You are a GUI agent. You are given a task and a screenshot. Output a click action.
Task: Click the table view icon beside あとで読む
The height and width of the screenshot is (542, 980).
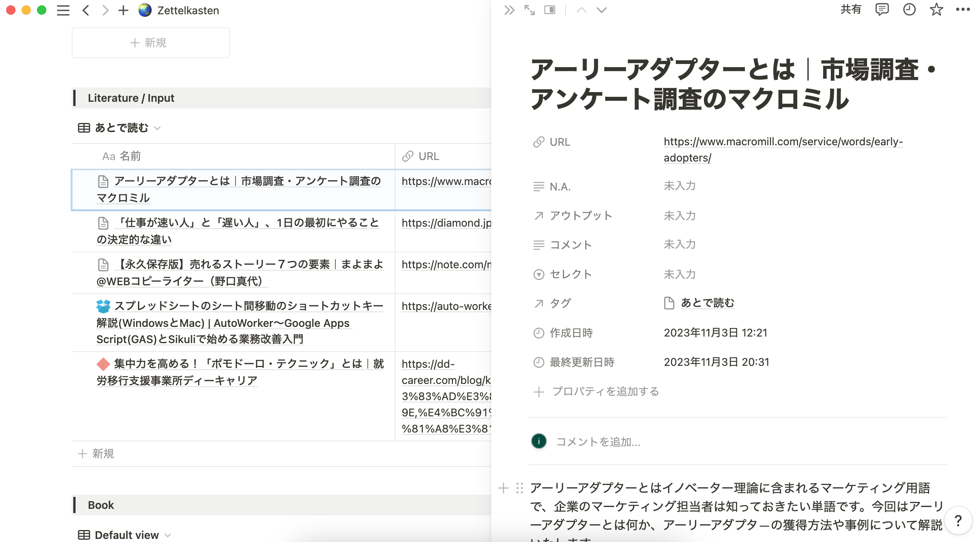coord(84,128)
